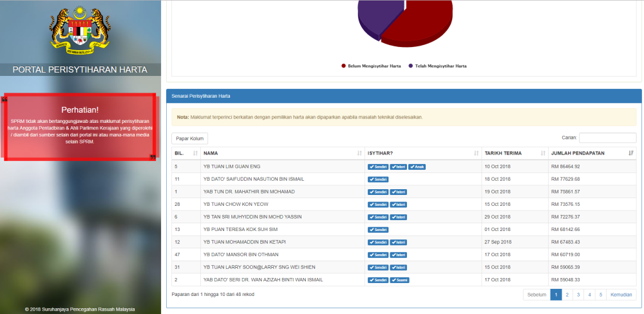This screenshot has width=644, height=314.
Task: Select row YB TUAN LARRY SOON@LARRY SNG WEI SHIEN
Action: (x=404, y=268)
